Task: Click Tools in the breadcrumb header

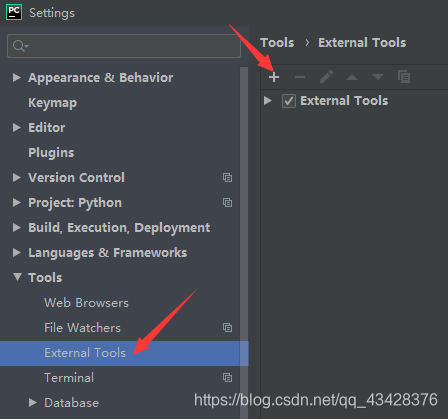Action: pos(277,43)
